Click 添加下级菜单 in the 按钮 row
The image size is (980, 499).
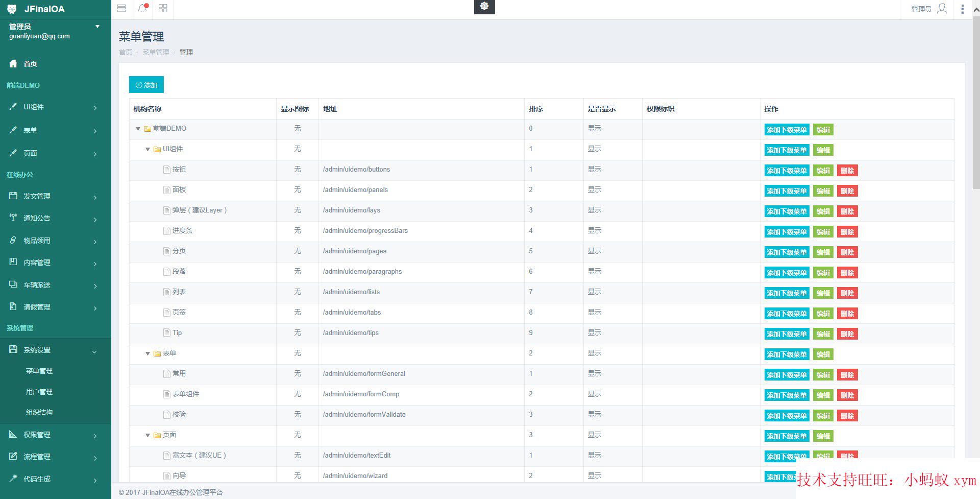coord(787,171)
